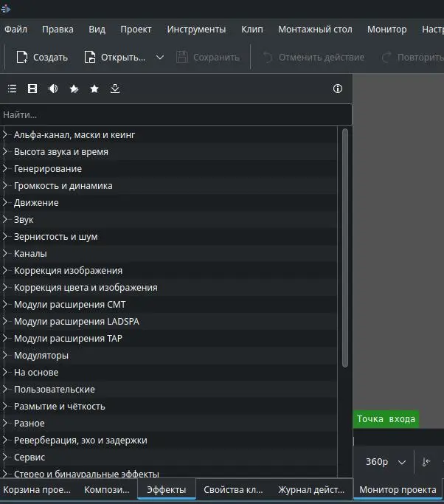Click the Kdenlive app icon in title bar
Image resolution: width=444 pixels, height=504 pixels.
pos(5,9)
